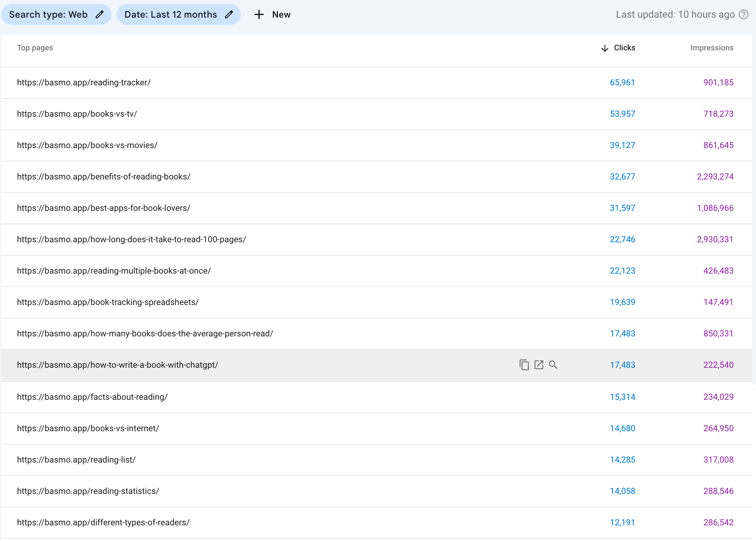Select the books-vs-movies page row
This screenshot has width=756, height=541.
click(x=376, y=145)
